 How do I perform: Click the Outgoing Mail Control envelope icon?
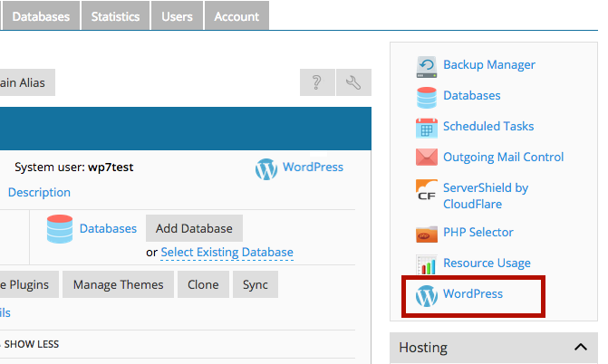click(427, 157)
